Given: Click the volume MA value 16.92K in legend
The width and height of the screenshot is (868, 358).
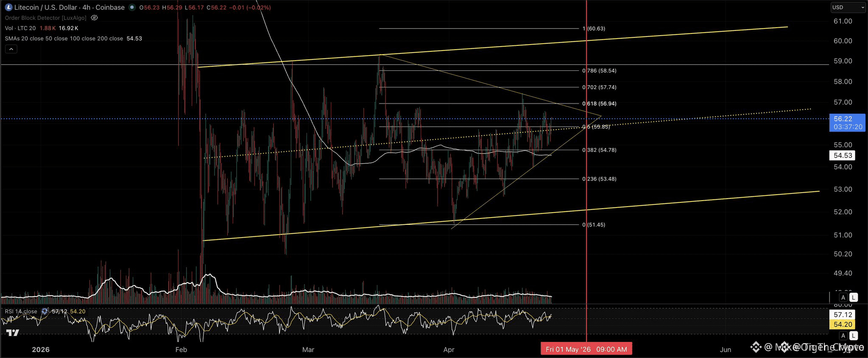Looking at the screenshot, I should (68, 28).
